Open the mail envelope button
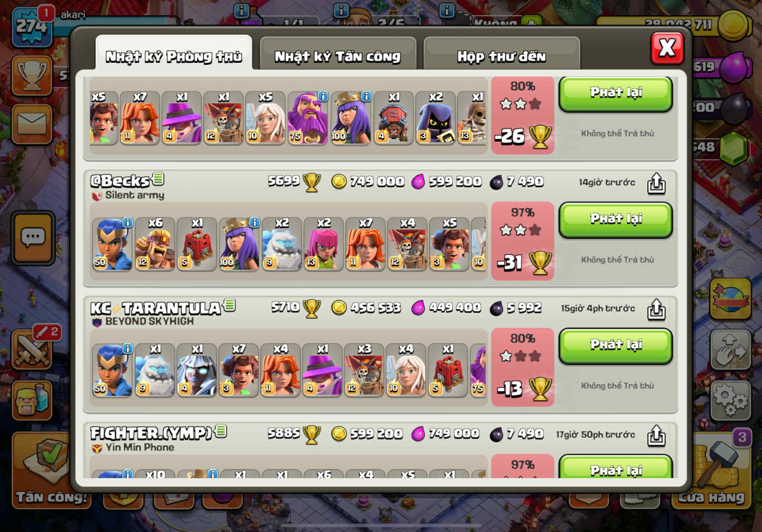This screenshot has width=762, height=532. [x=32, y=123]
